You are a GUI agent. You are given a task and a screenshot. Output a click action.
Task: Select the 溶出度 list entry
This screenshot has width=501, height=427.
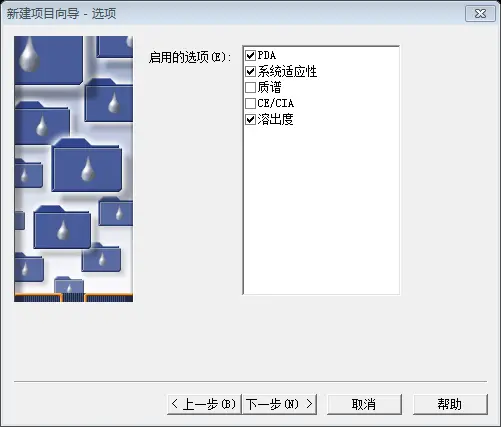(x=275, y=119)
